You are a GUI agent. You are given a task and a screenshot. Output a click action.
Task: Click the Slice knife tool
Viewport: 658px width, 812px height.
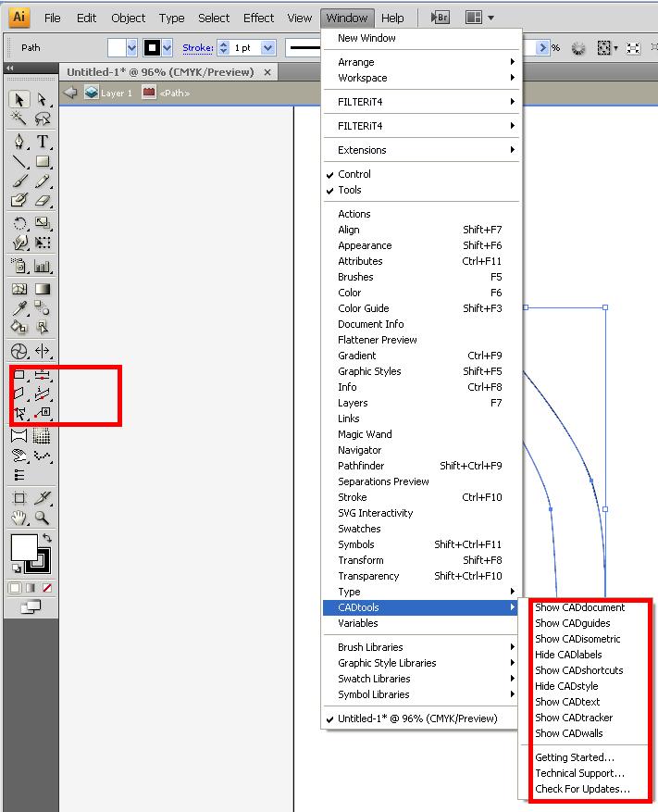coord(43,498)
